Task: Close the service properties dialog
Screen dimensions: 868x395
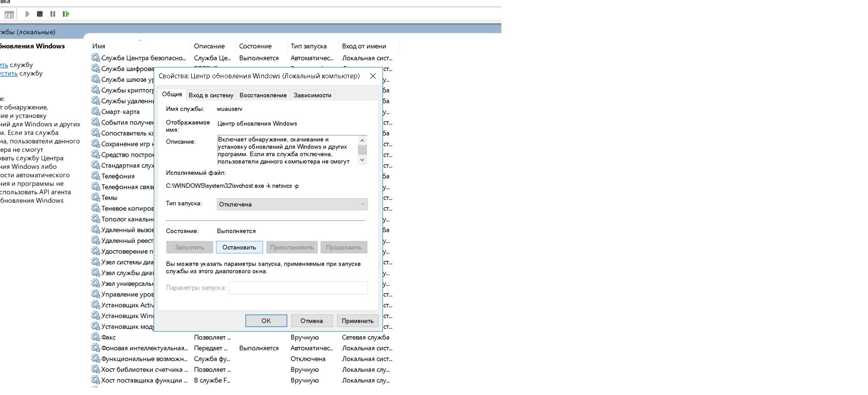Action: pos(373,76)
